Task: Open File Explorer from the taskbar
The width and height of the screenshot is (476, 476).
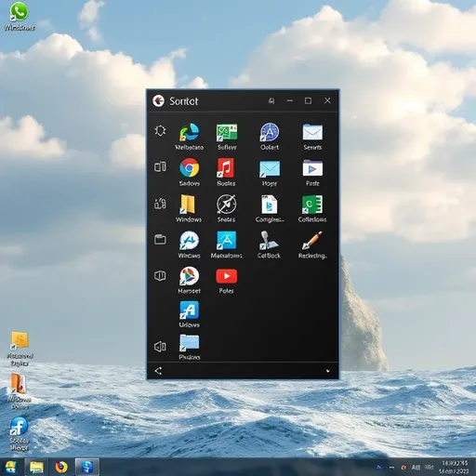Action: (36, 467)
